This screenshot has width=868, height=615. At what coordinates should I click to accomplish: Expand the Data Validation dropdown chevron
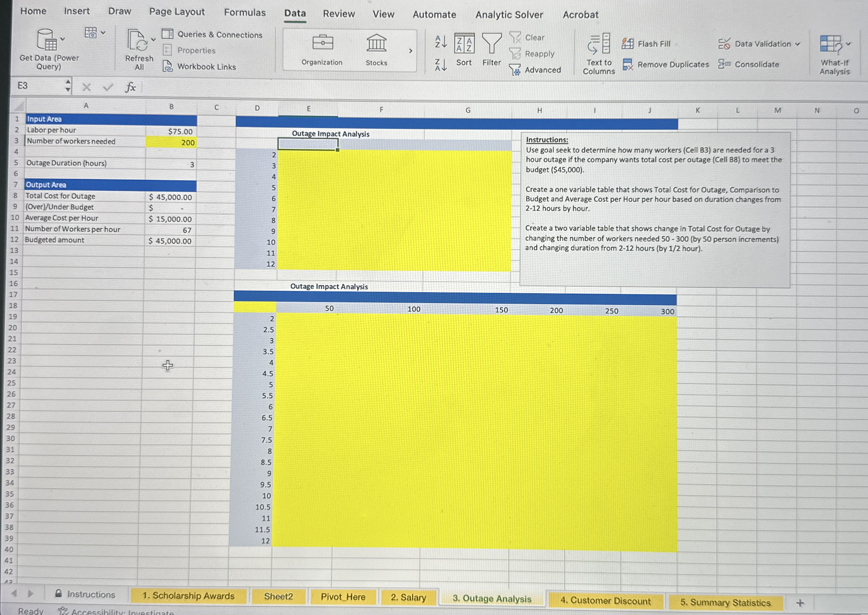click(798, 44)
